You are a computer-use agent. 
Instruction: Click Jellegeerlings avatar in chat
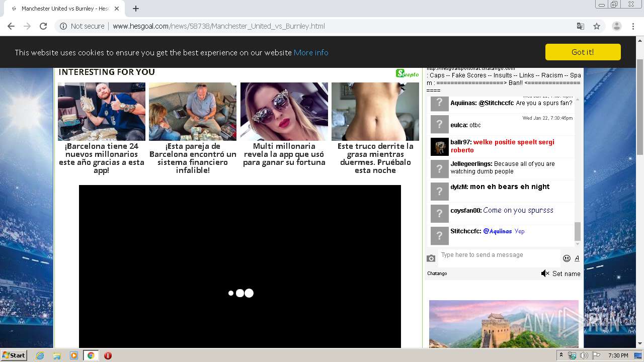(439, 168)
